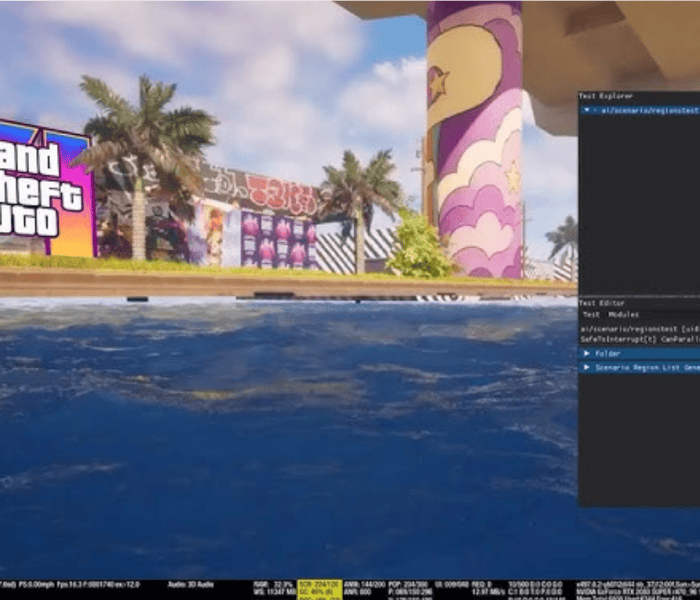Select ai/scenario/regionstest text in Test Editor
The height and width of the screenshot is (600, 700).
tap(629, 329)
